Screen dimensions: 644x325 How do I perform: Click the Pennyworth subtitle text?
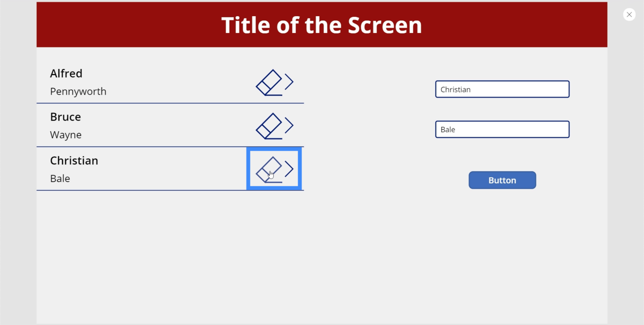78,92
